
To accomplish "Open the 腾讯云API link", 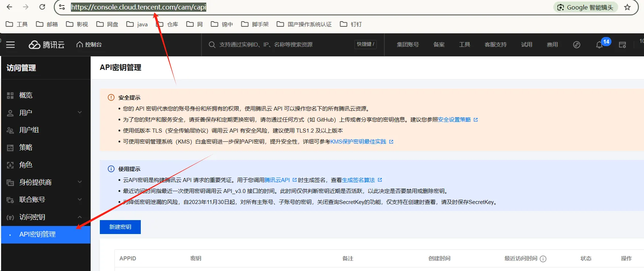I will pos(280,180).
